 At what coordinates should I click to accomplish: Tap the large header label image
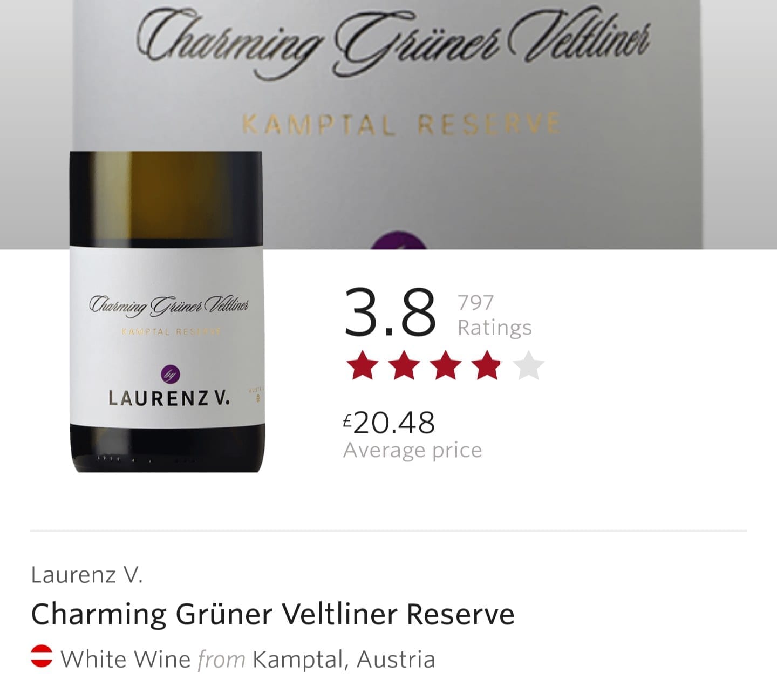click(x=387, y=125)
